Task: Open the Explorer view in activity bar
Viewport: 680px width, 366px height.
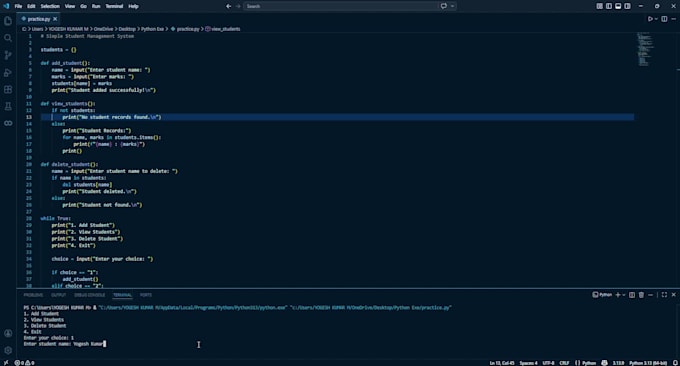Action: 8,21
